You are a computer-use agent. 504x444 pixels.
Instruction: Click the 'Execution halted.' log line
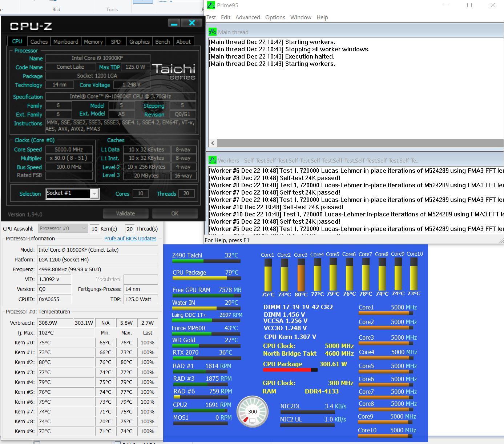[271, 56]
